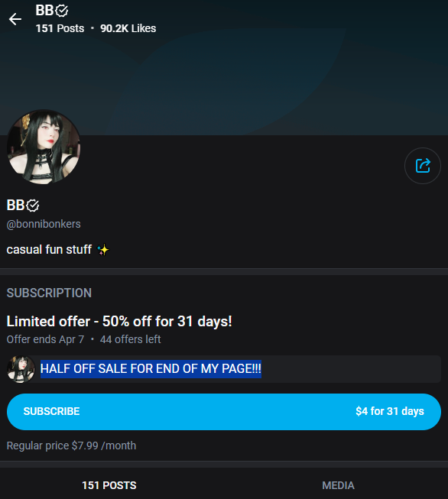448x499 pixels.
Task: Click the small avatar in promo message
Action: [x=21, y=369]
